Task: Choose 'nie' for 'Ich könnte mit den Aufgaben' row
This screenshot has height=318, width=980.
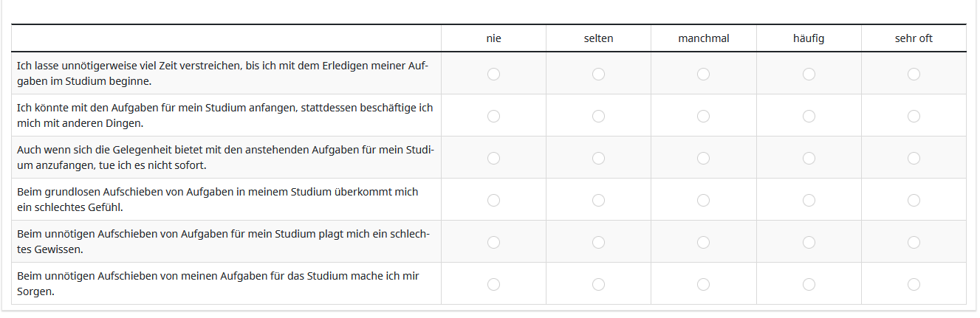Action: click(493, 116)
